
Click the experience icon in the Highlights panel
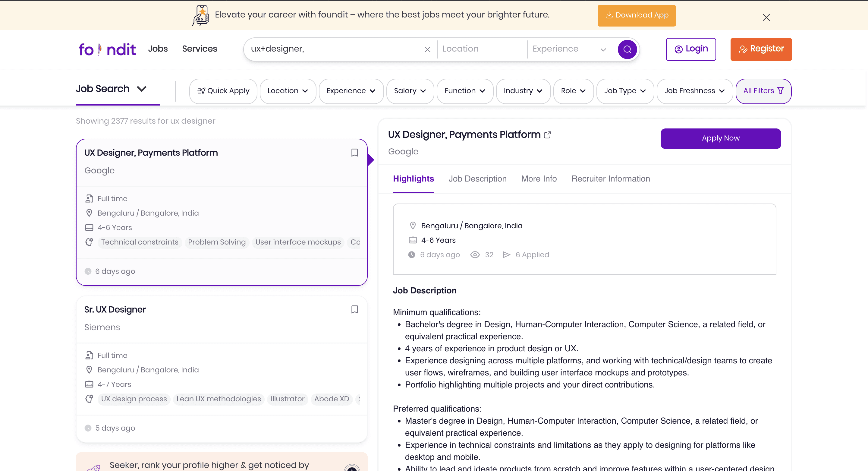pos(412,240)
